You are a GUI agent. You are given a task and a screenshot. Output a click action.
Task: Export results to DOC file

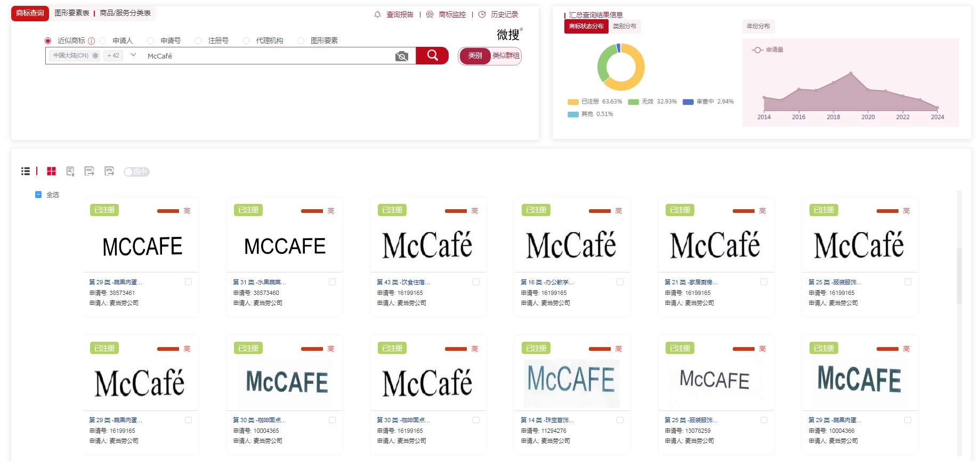click(90, 171)
